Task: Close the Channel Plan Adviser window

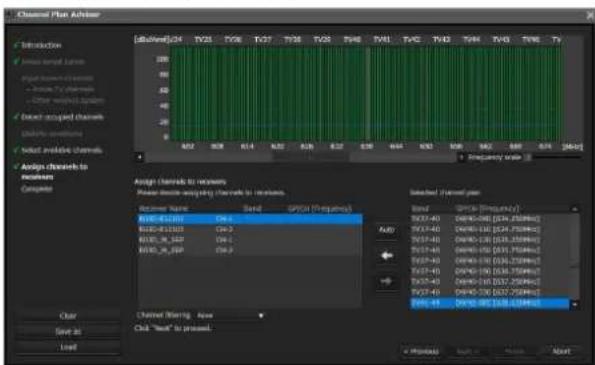Action: pyautogui.click(x=590, y=15)
